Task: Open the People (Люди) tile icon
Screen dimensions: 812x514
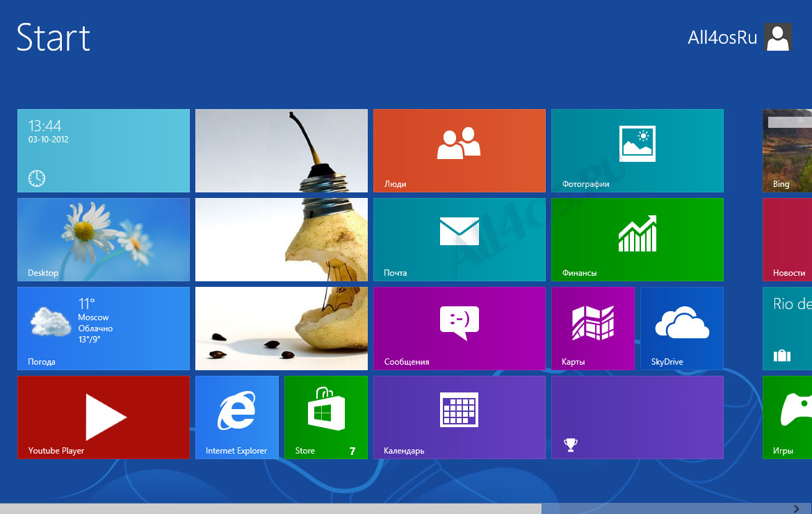Action: [459, 142]
